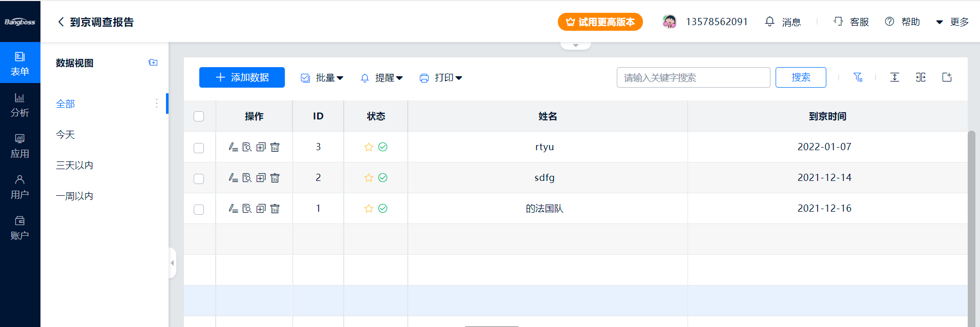Click the keyword search input field

point(693,77)
